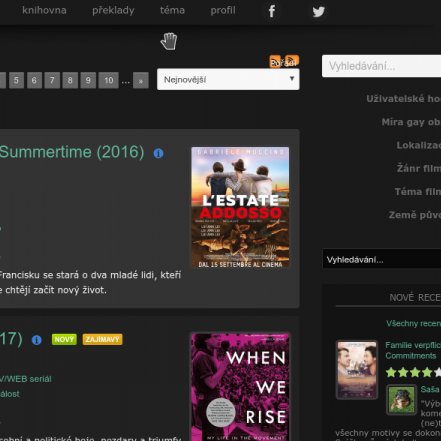The height and width of the screenshot is (441, 441).
Task: Open the Familie verpflichtet review link
Action: point(413,350)
